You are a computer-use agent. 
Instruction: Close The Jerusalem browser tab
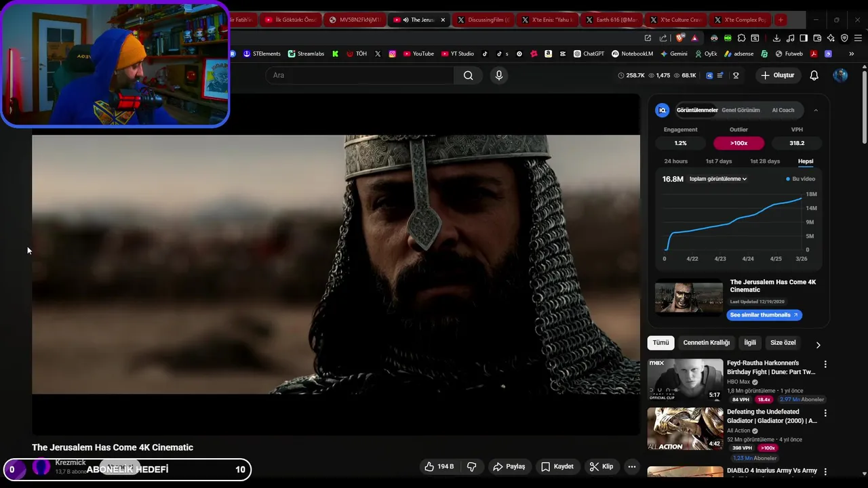pyautogui.click(x=443, y=20)
